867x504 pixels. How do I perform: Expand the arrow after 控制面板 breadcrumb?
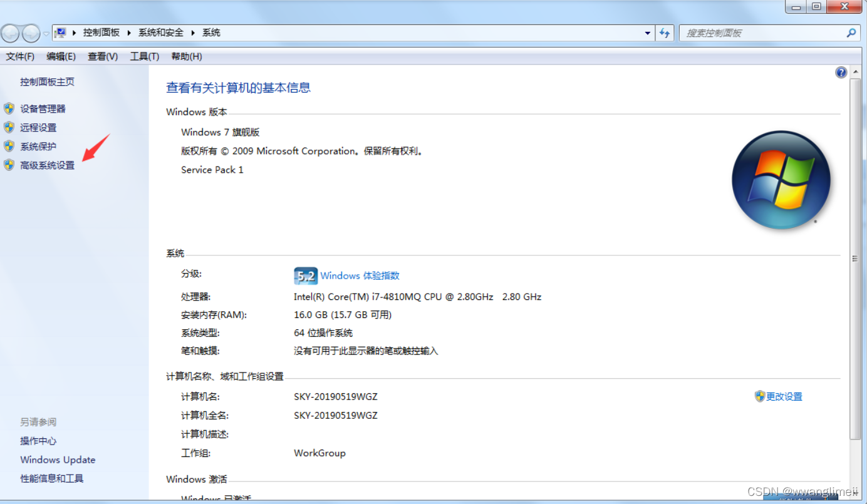pyautogui.click(x=129, y=33)
